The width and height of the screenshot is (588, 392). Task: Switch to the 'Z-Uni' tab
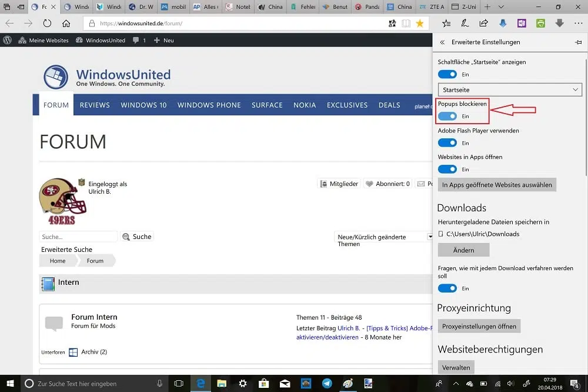[464, 6]
